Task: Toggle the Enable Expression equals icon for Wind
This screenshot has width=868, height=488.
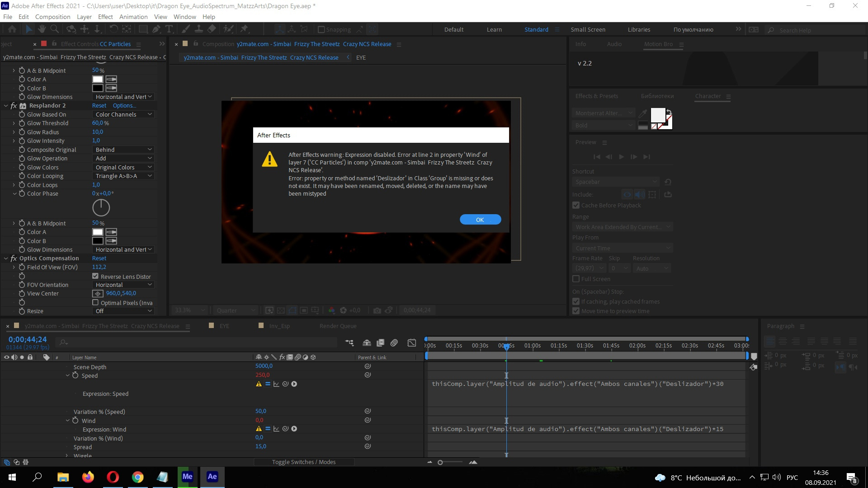Action: tap(268, 429)
